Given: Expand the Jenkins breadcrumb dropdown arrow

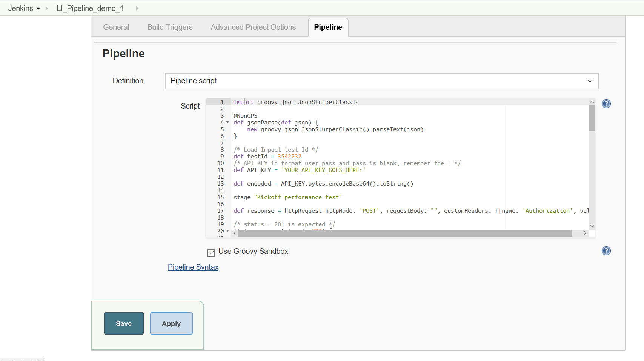Looking at the screenshot, I should pos(38,9).
